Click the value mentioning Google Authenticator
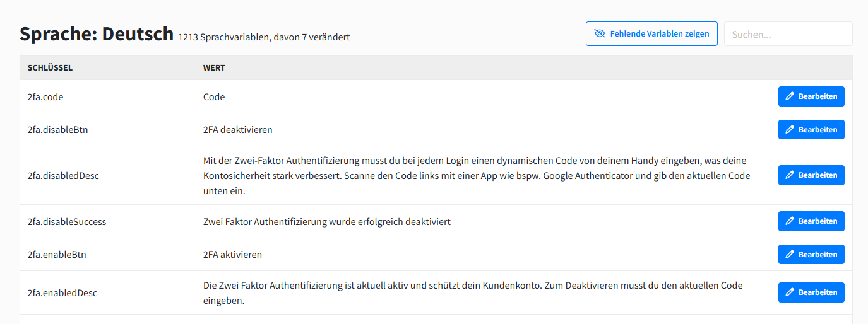868x324 pixels. click(x=477, y=176)
